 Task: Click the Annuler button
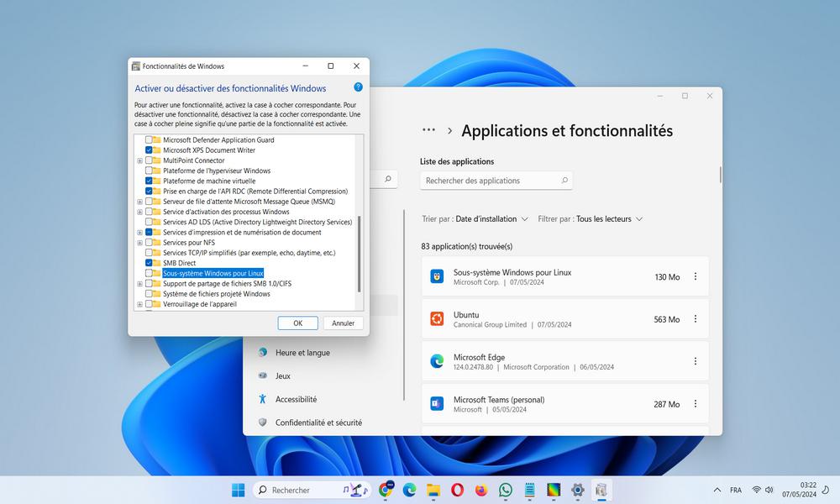pos(343,323)
